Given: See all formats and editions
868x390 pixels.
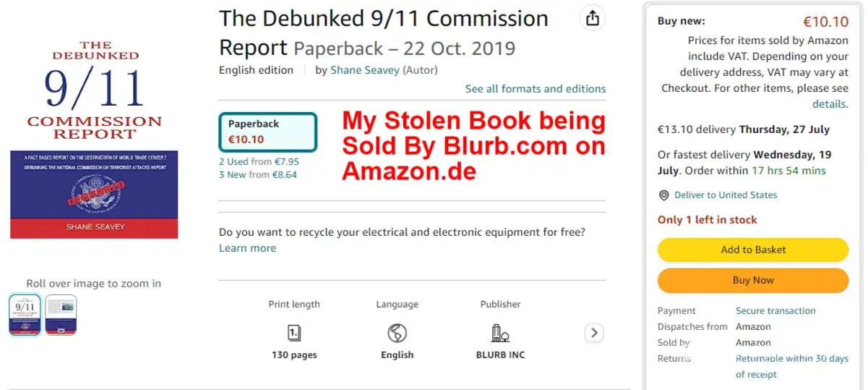Looking at the screenshot, I should [536, 89].
